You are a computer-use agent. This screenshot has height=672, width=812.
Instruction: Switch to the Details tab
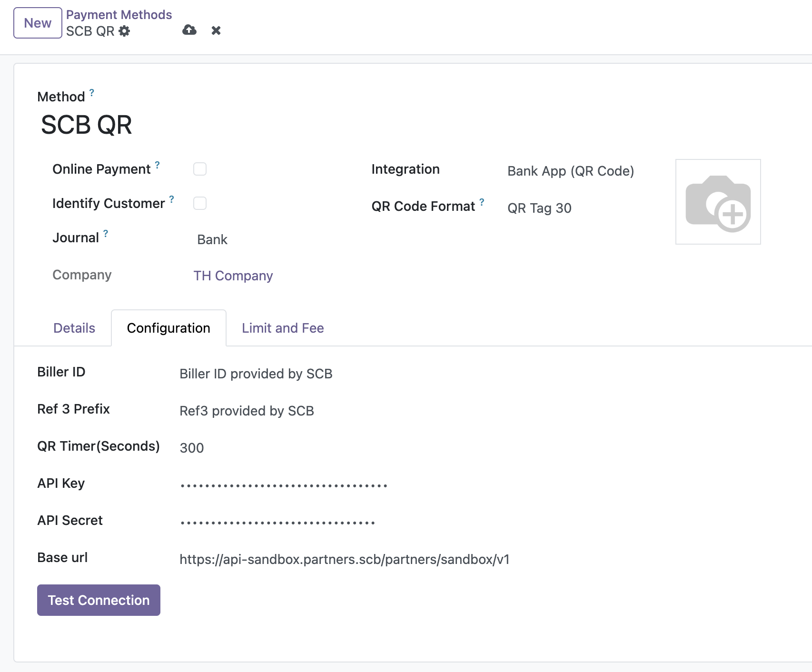click(x=74, y=328)
